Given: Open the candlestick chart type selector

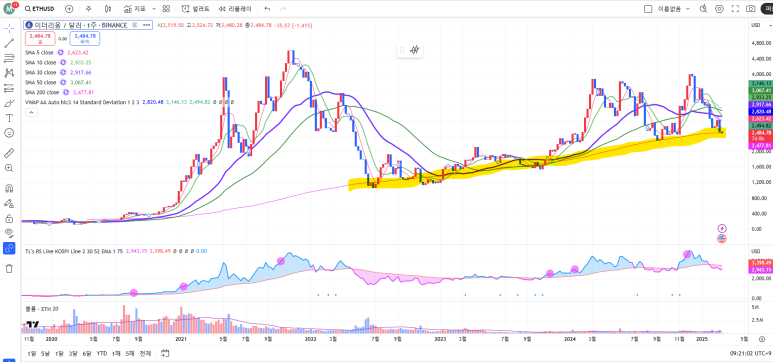Looking at the screenshot, I should click(x=108, y=9).
